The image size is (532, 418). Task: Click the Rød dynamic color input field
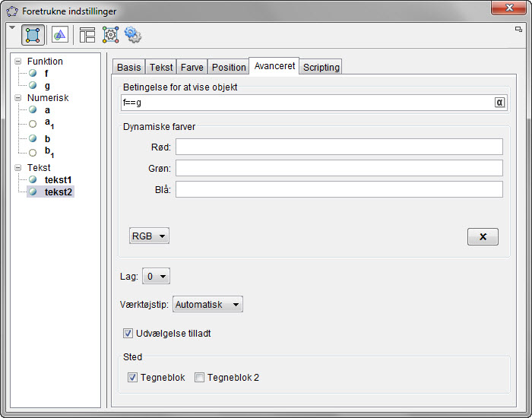click(339, 147)
